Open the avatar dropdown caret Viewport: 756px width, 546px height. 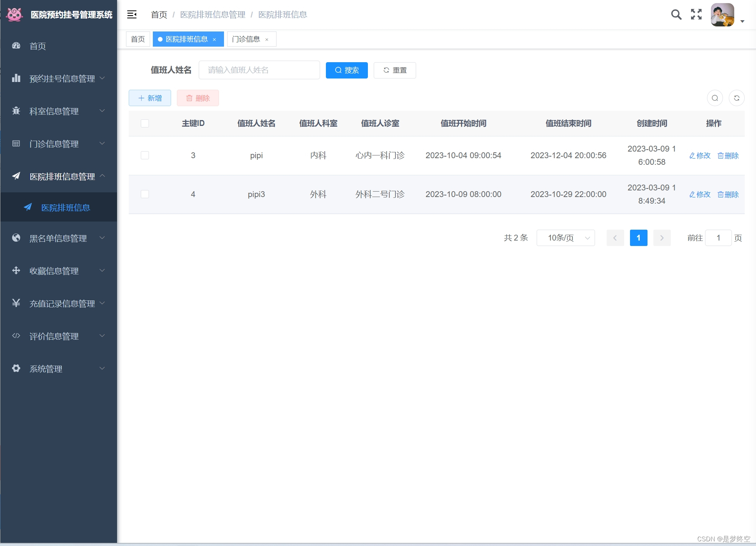pyautogui.click(x=742, y=21)
